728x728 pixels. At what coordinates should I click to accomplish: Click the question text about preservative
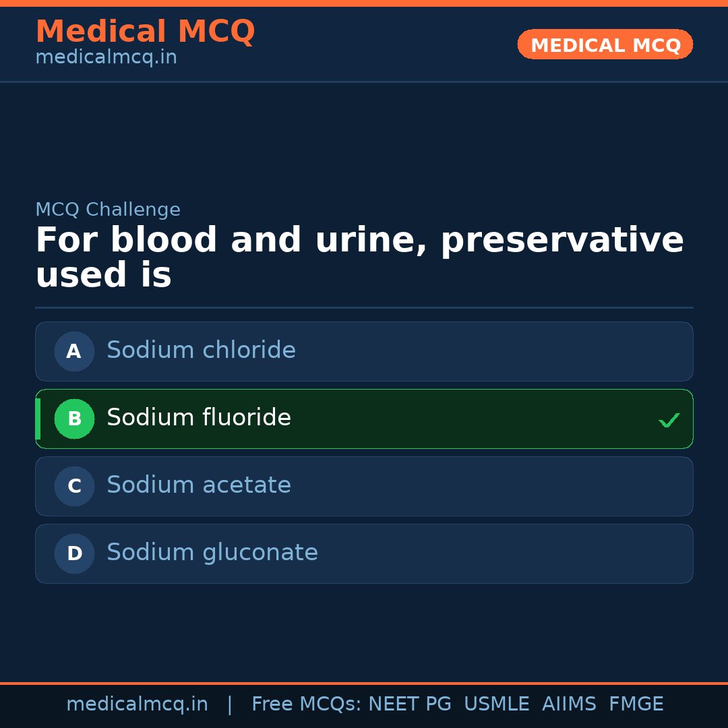click(x=359, y=257)
